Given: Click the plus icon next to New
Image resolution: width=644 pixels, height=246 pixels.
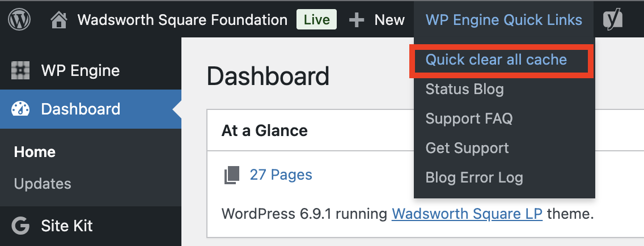Looking at the screenshot, I should [x=356, y=20].
